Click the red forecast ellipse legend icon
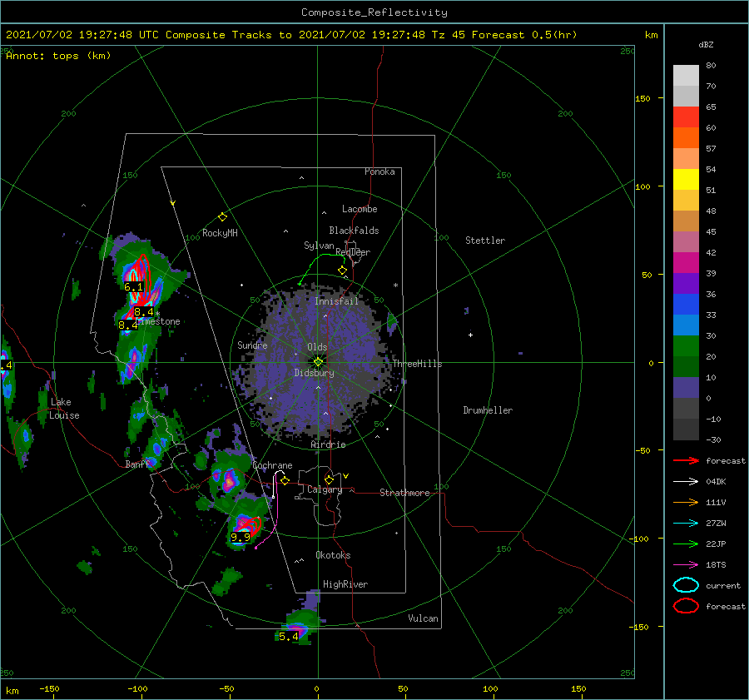The image size is (749, 700). [686, 606]
